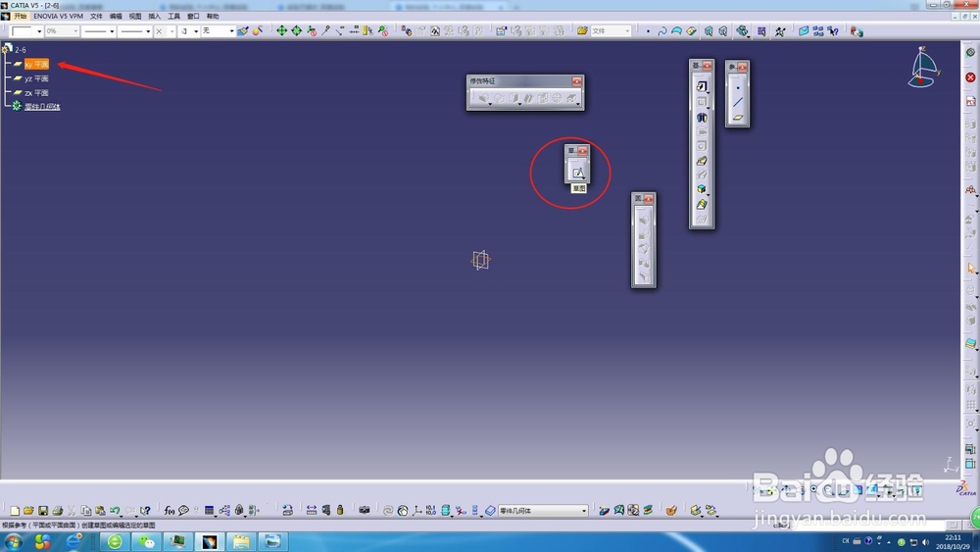Click the Shaft icon in sketch-based features toolbar

(x=702, y=117)
